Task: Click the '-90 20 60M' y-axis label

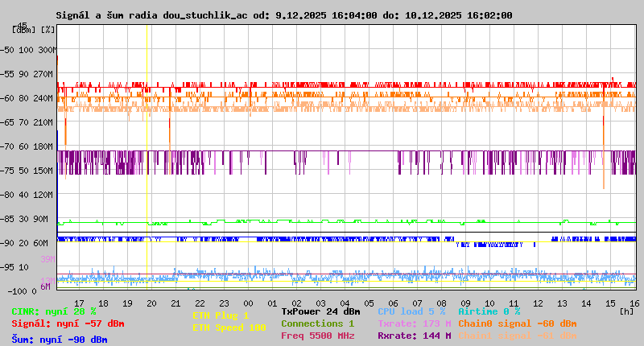Action: click(24, 243)
